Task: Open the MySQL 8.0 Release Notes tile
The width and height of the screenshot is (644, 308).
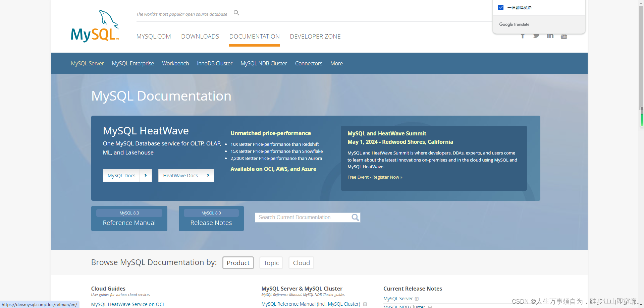Action: [x=211, y=219]
